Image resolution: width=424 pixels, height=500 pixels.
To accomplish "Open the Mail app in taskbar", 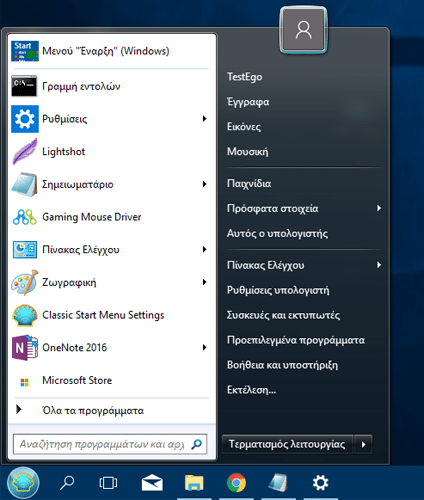I will (x=152, y=483).
